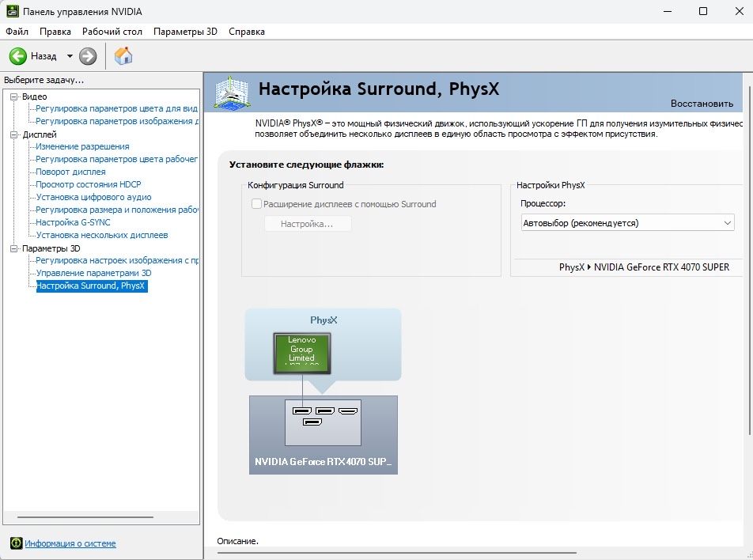Click the system information icon at bottom left

coord(16,543)
